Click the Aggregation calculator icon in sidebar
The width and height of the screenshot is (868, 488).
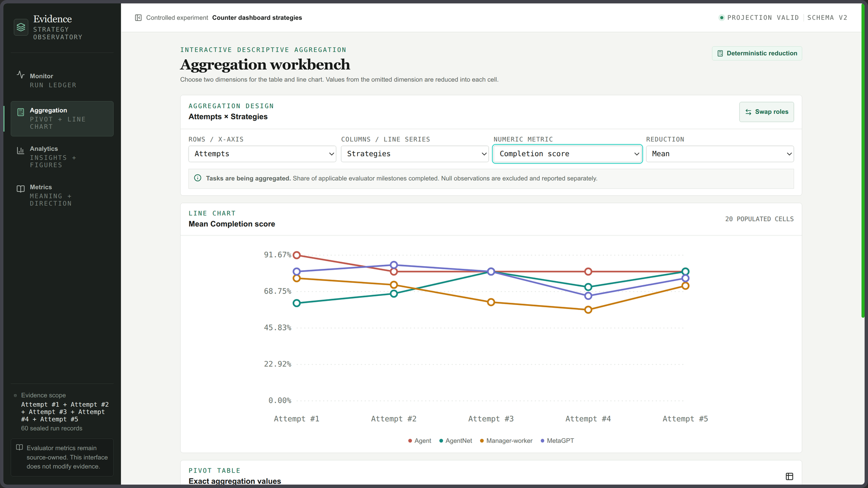pos(20,112)
